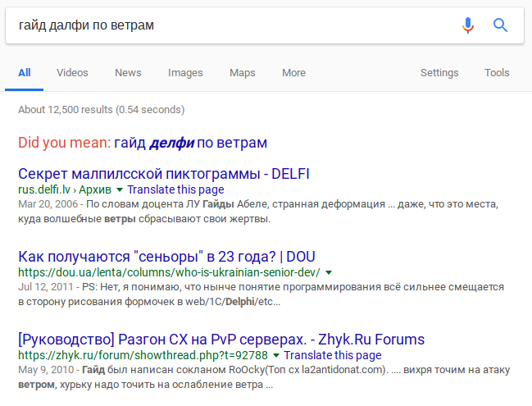Screen dimensions: 532x406
Task: Open the Разгон СХ на PvP серверах result
Action: click(x=221, y=340)
